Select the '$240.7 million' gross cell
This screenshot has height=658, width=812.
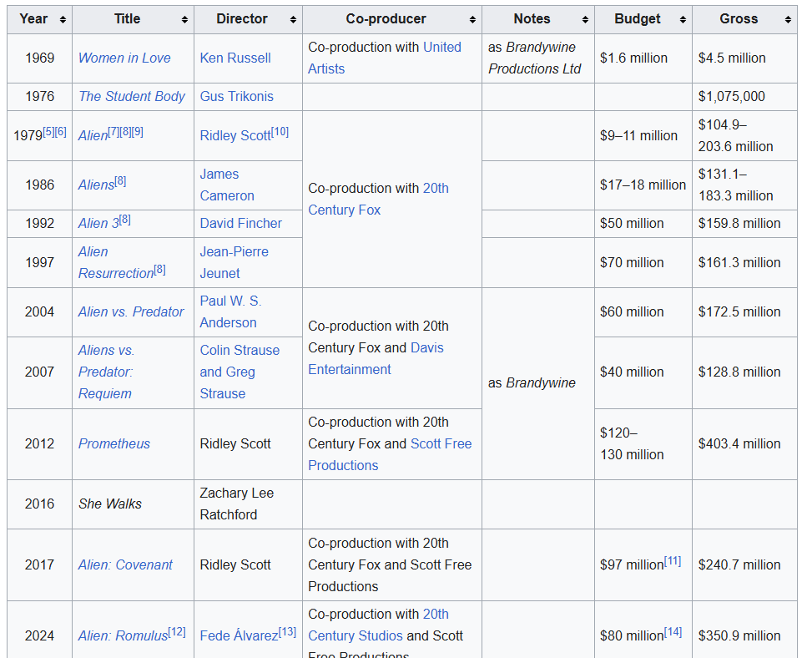744,564
